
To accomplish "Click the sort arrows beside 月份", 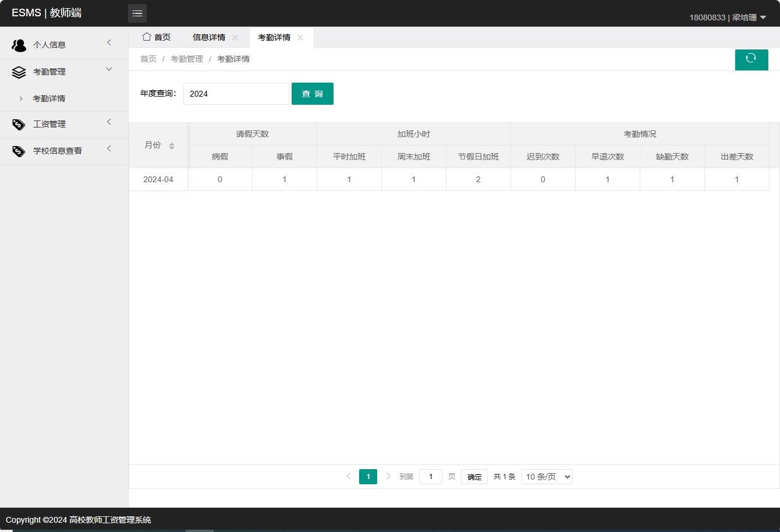I will click(x=172, y=146).
